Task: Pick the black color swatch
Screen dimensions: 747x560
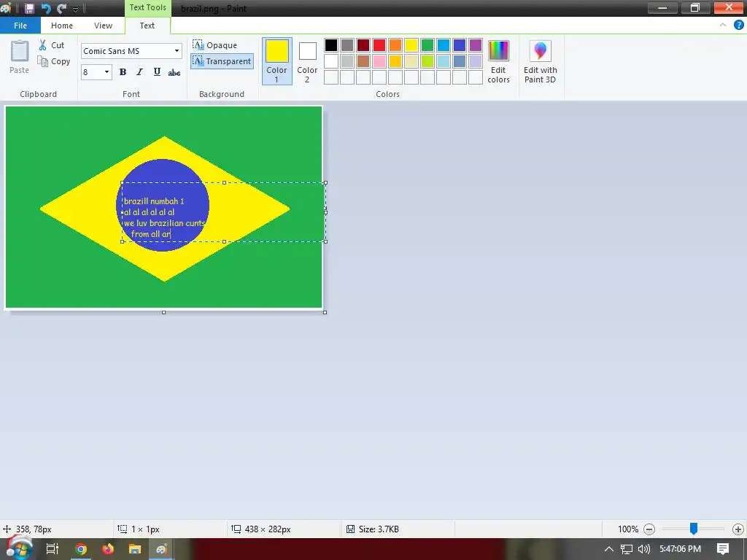Action: pos(331,45)
